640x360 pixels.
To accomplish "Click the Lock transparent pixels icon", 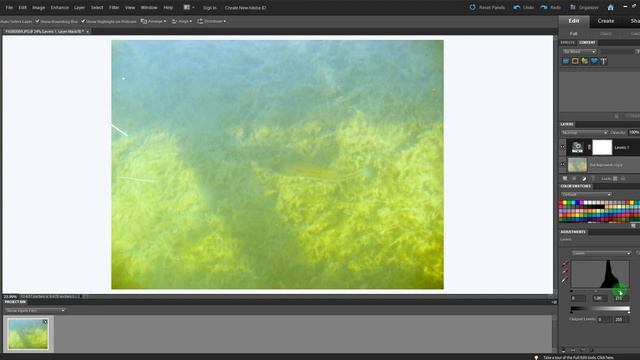I will tap(615, 179).
